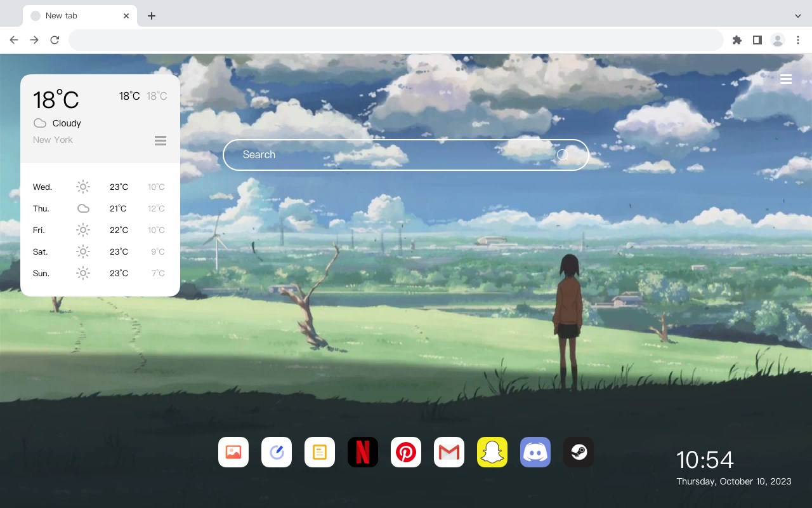
Task: Click the Thursday, October 10, 2023 date
Action: pos(734,481)
